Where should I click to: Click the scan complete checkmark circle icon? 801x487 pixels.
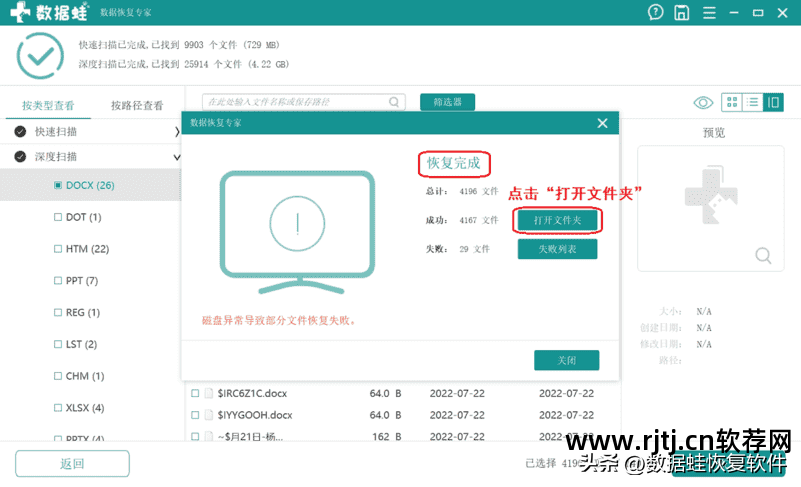(40, 56)
